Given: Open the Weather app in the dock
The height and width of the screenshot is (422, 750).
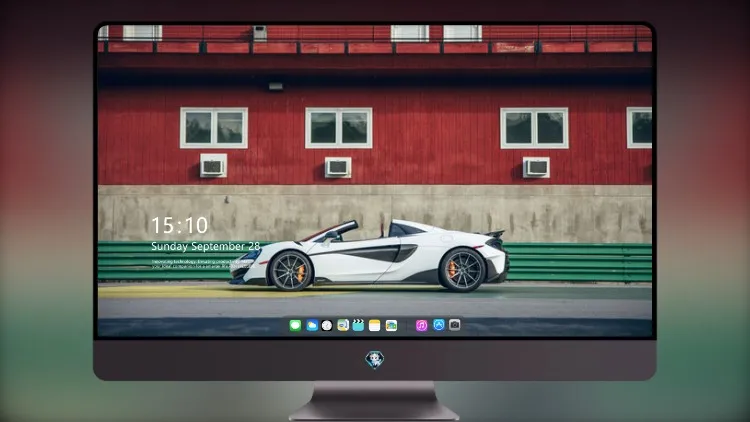Looking at the screenshot, I should click(311, 326).
